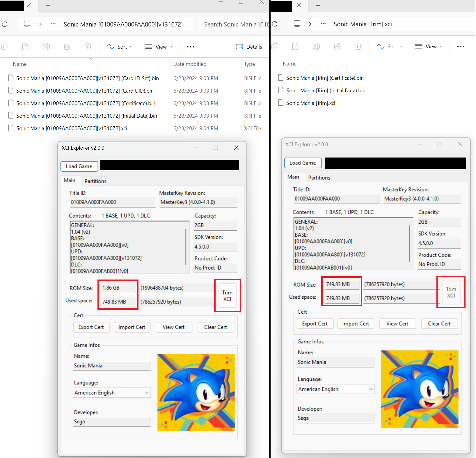The width and height of the screenshot is (476, 458).
Task: Select the (Card ID Set).bin file
Action: click(x=88, y=78)
